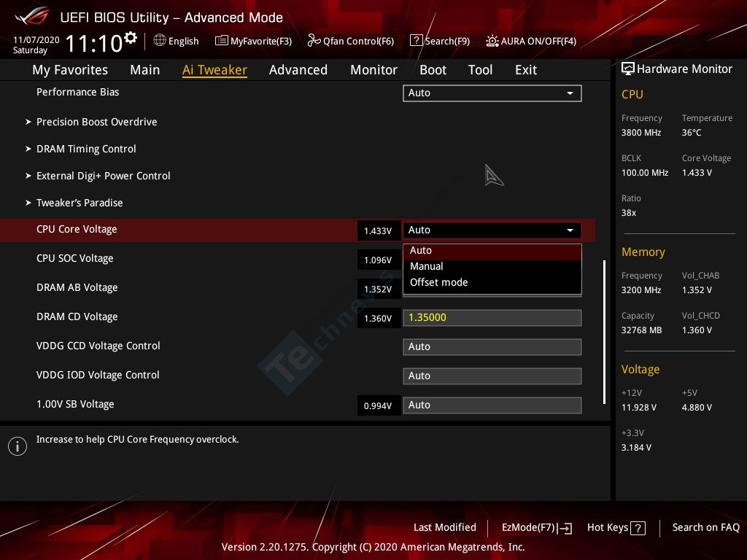Click the CPU Core Voltage dropdown box
Screen dimensions: 747x560
click(492, 230)
